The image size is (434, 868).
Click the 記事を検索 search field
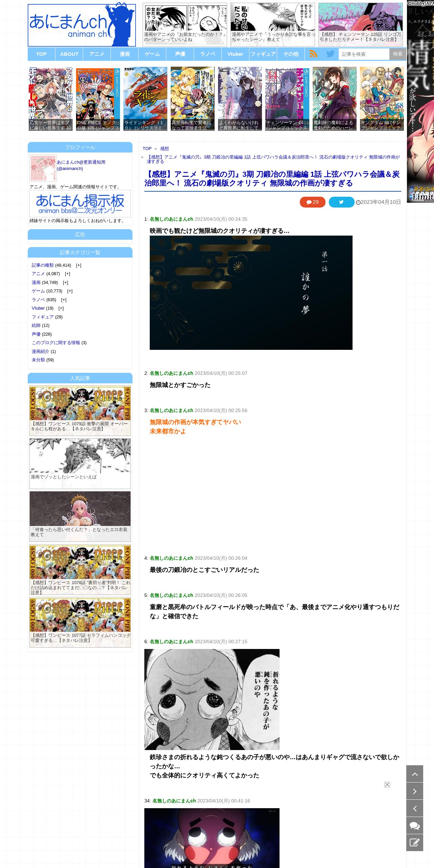tap(364, 54)
